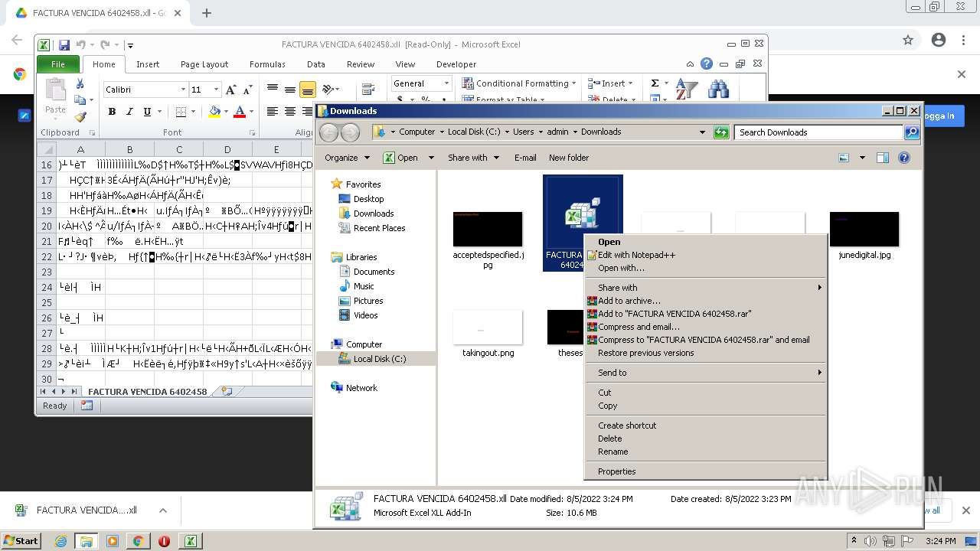
Task: Click the Increase Font Size icon
Action: pos(230,90)
